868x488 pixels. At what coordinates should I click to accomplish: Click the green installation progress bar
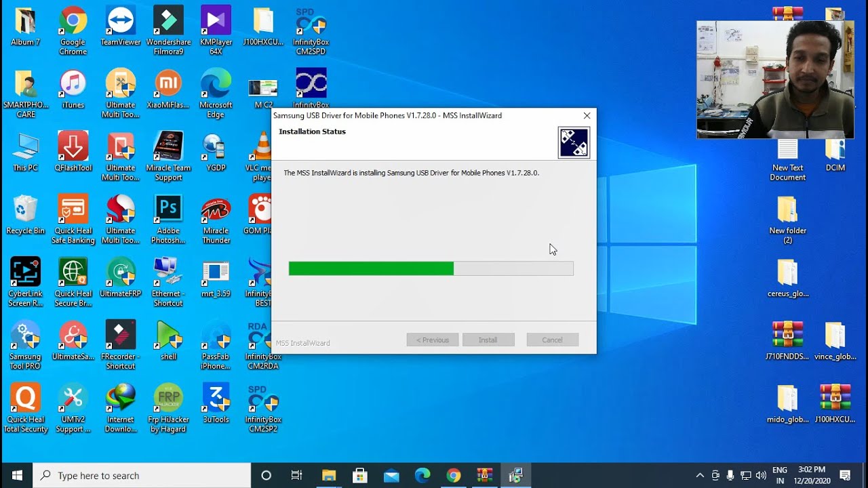point(431,268)
